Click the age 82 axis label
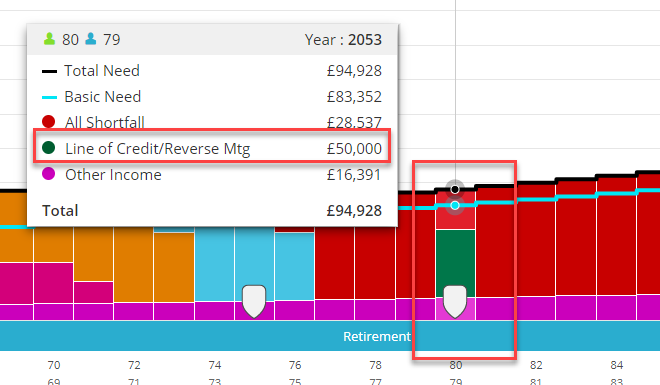Viewport: 660px width, 385px height. point(536,365)
